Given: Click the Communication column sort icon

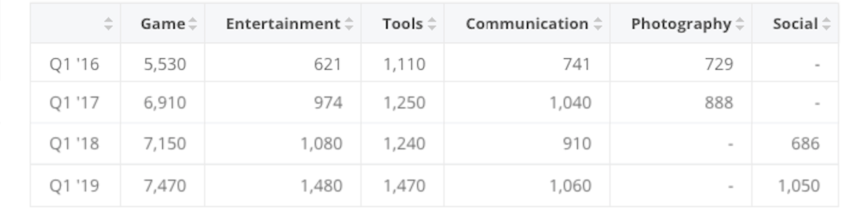Looking at the screenshot, I should click(598, 24).
